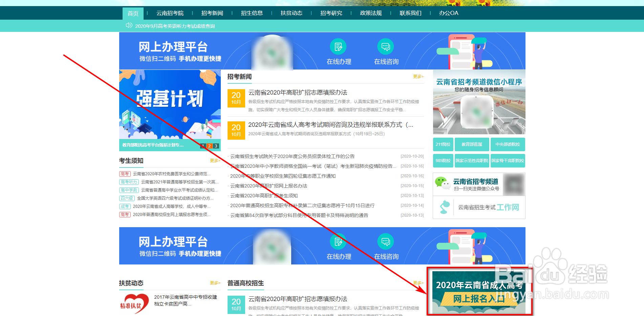The image size is (644, 316).
Task: Open 中等职业学校招生第四轮征集志愿 notice
Action: (x=283, y=176)
